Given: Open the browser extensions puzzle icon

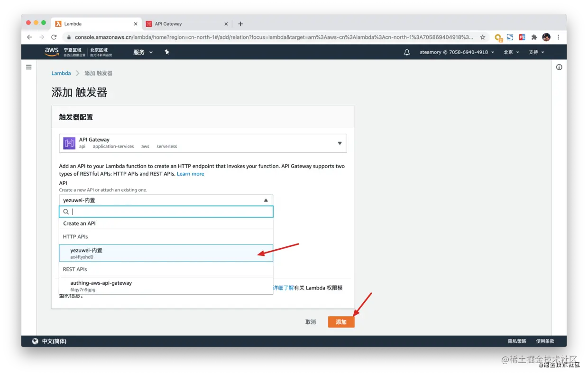Looking at the screenshot, I should 534,37.
